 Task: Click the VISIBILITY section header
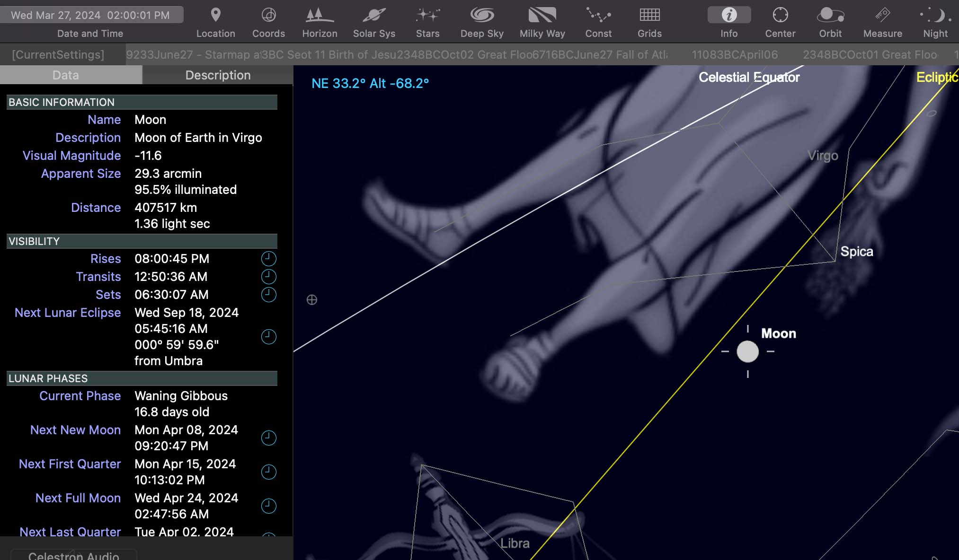point(142,241)
